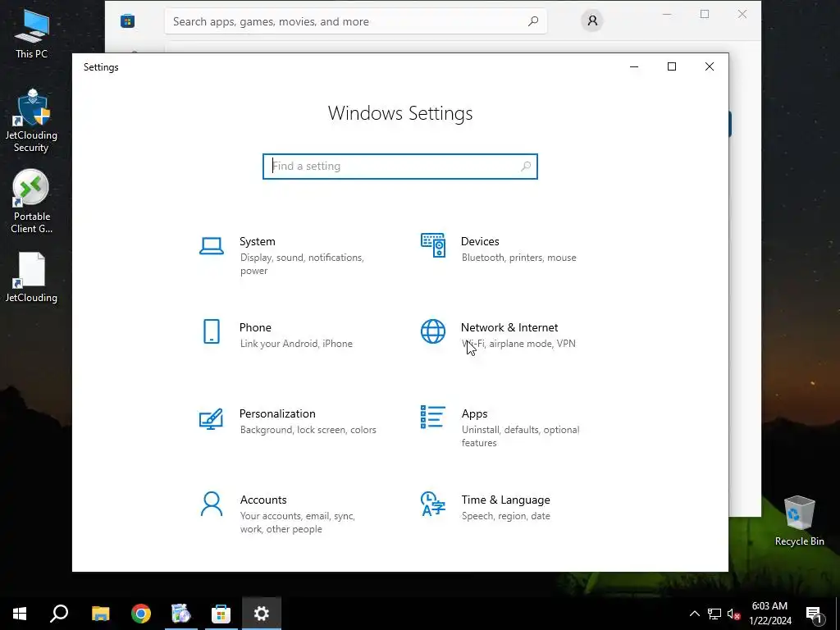Image resolution: width=840 pixels, height=630 pixels.
Task: Open the Microsoft Store user profile icon
Action: tap(592, 21)
